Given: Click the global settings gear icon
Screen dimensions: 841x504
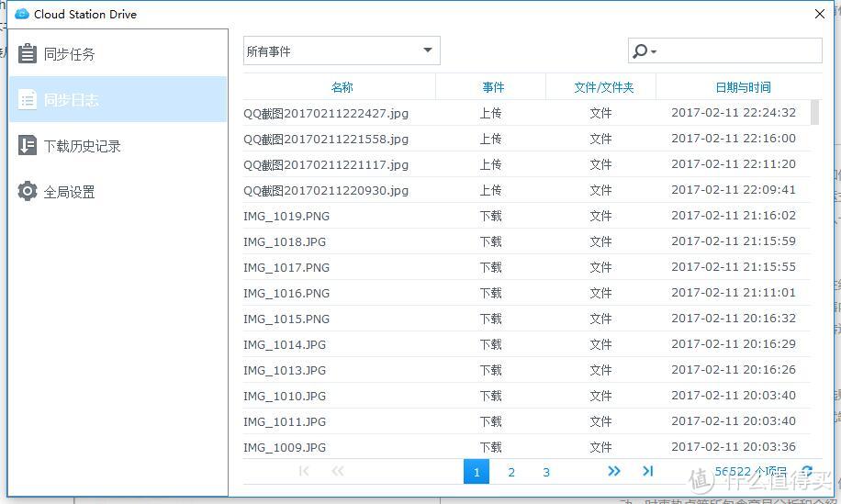Looking at the screenshot, I should (28, 191).
